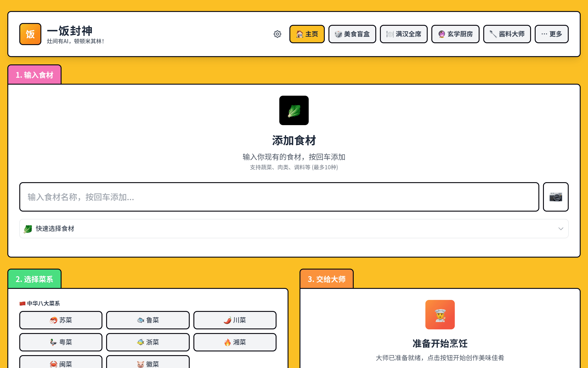
Task: Open the 玄学厨房 tab
Action: pos(455,34)
